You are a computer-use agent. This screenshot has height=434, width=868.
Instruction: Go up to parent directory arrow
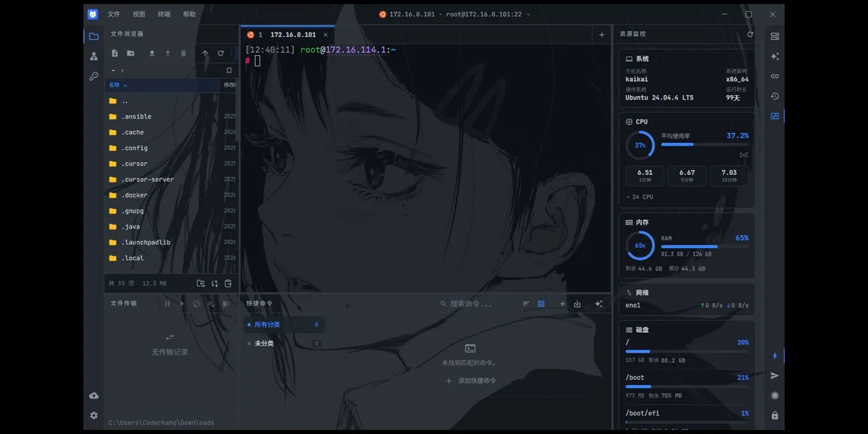pos(205,53)
